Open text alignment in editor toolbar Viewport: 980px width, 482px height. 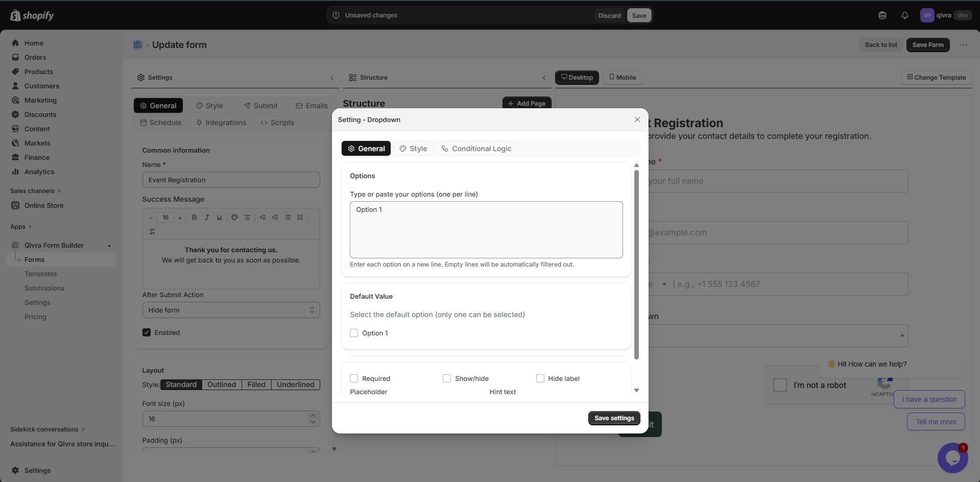(x=247, y=218)
